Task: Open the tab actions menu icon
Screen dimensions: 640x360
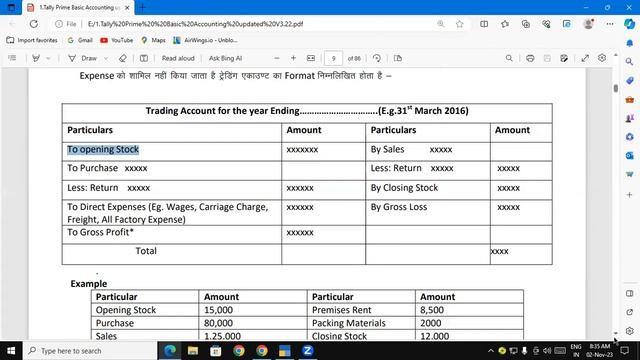Action: click(11, 7)
